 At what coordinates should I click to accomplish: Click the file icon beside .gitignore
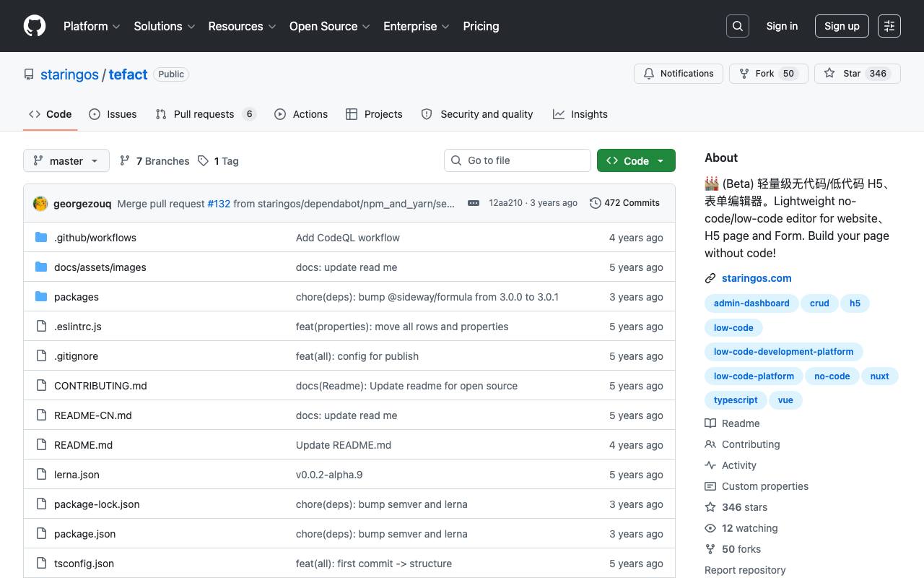click(x=41, y=356)
